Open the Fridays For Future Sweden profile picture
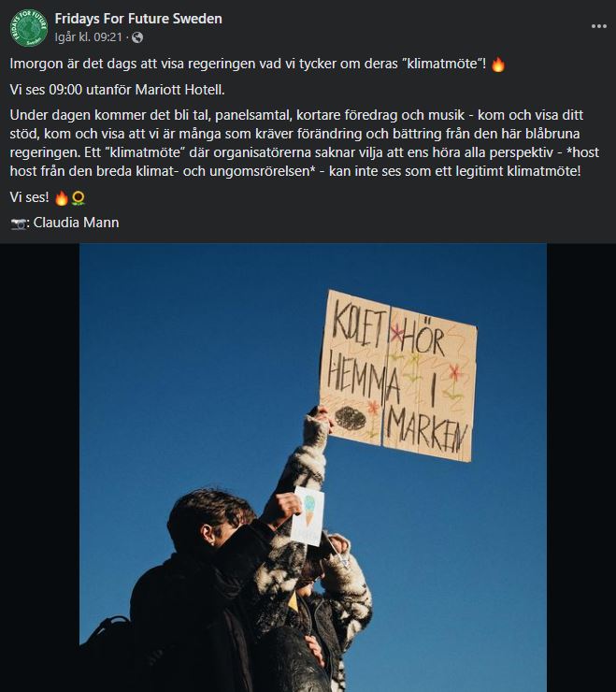This screenshot has width=616, height=692. (29, 28)
